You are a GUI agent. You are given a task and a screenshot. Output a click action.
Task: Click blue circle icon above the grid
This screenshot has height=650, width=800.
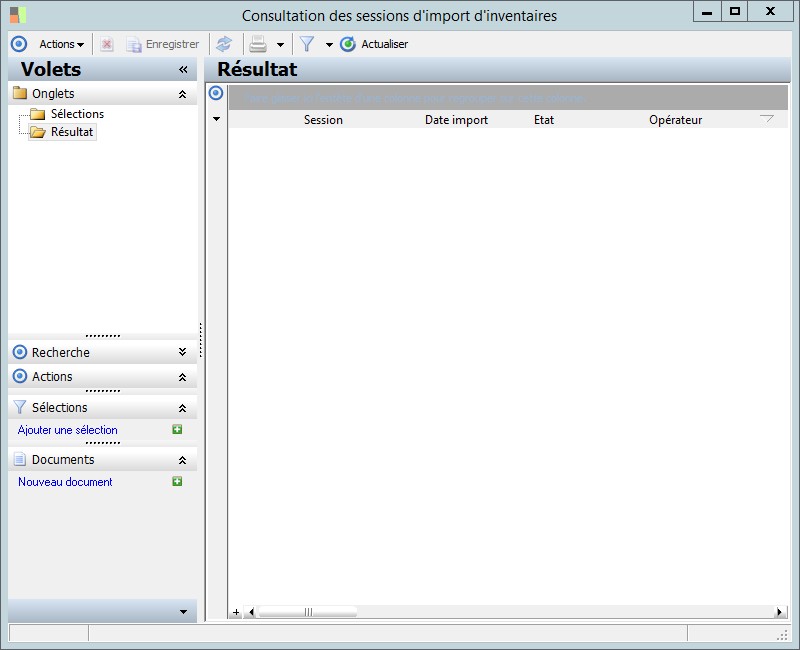215,93
